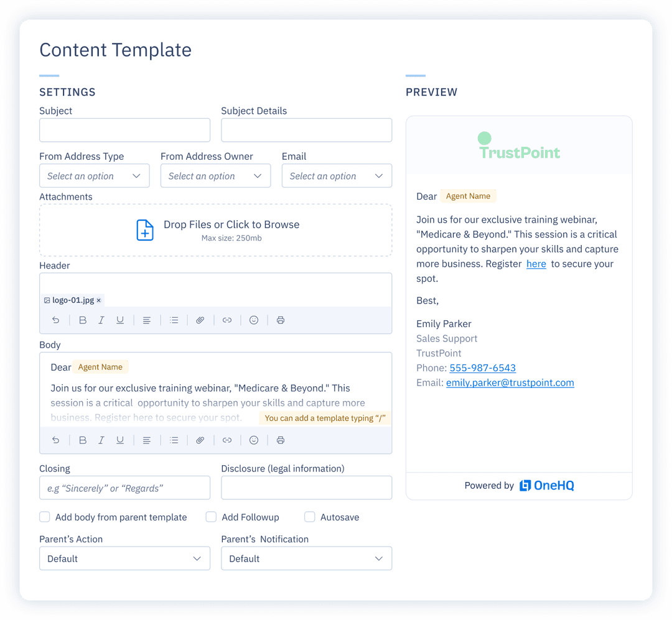Click the 'here' link in preview
Image resolution: width=672 pixels, height=620 pixels.
tap(536, 264)
